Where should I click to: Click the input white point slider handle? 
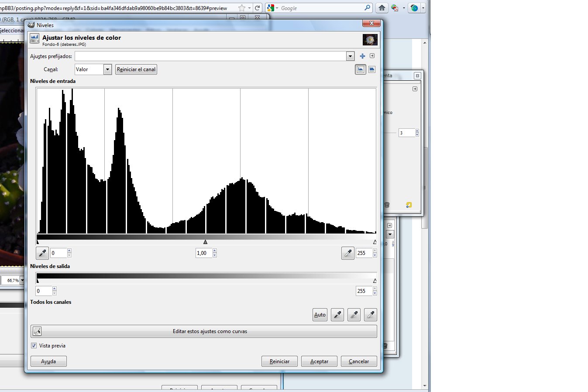point(375,242)
